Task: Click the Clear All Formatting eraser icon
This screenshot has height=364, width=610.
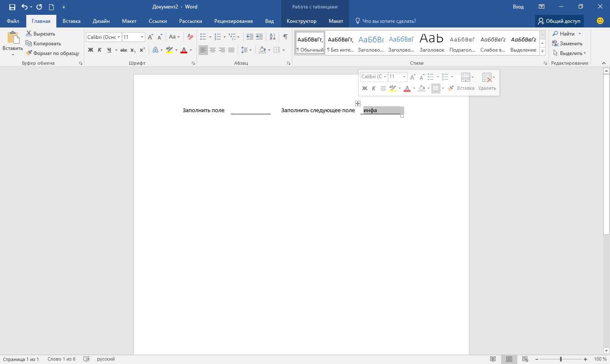Action: [x=190, y=37]
